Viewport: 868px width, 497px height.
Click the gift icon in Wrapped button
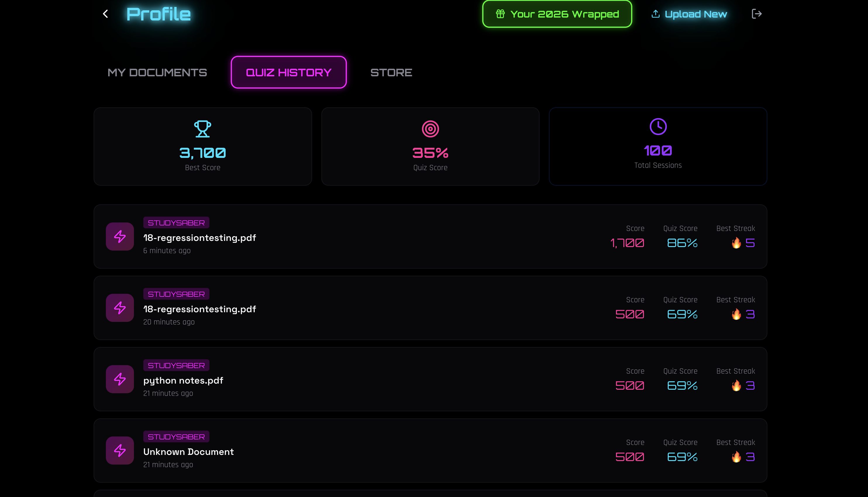point(500,14)
